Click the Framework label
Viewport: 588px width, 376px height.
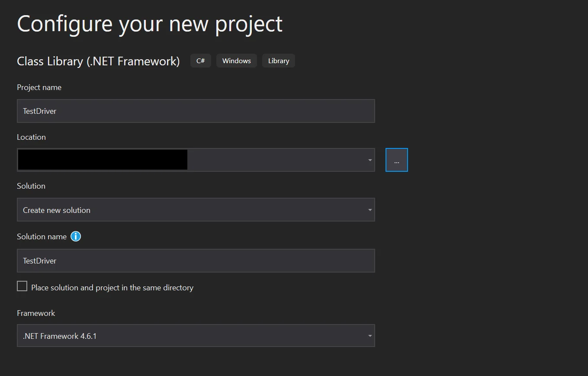pyautogui.click(x=36, y=313)
